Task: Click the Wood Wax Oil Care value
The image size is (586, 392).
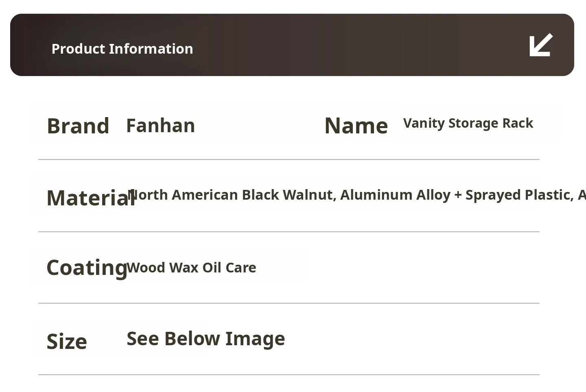Action: [192, 268]
